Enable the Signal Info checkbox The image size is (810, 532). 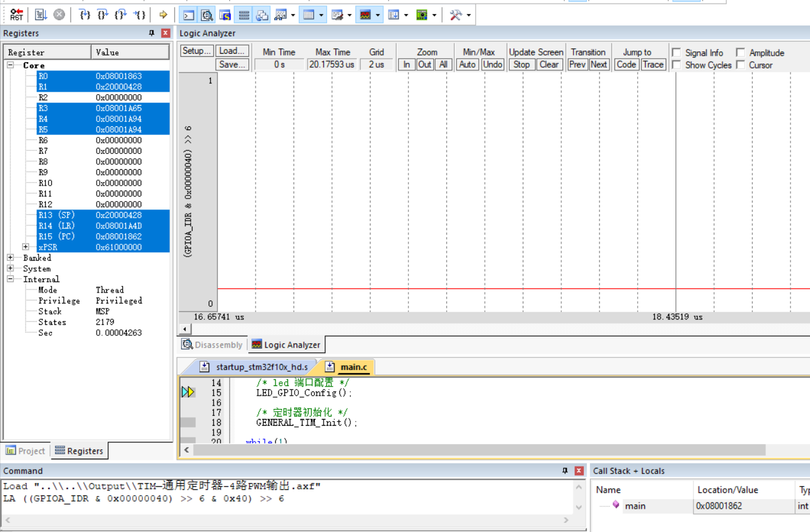[x=676, y=53]
